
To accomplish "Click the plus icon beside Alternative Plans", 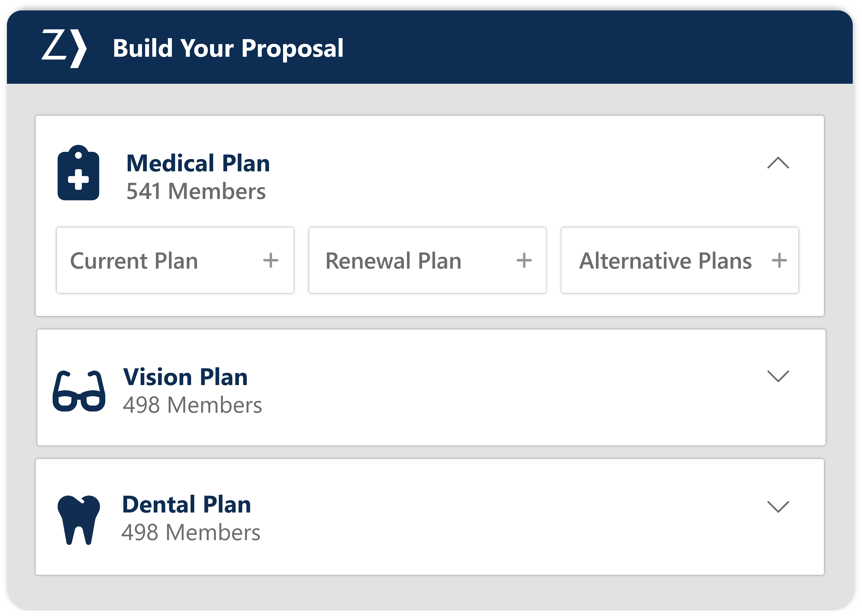I will (x=779, y=261).
